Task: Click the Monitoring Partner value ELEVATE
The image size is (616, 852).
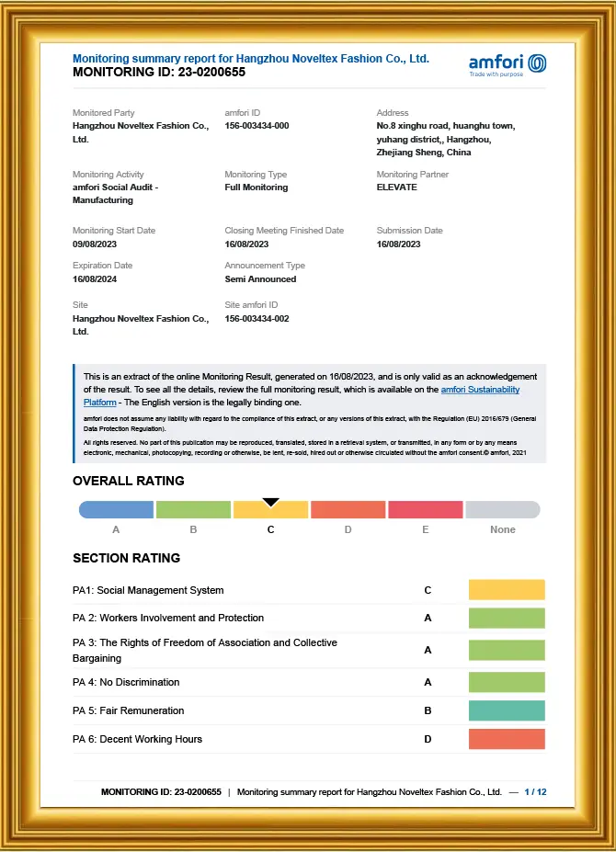Action: pos(397,187)
